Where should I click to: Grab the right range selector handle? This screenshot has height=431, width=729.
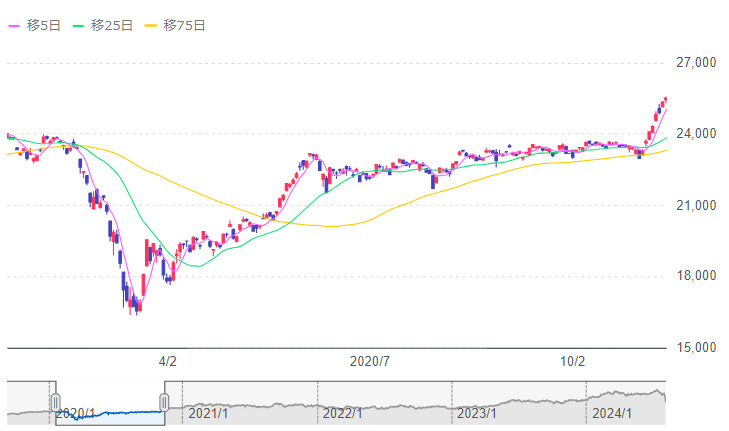(x=165, y=402)
